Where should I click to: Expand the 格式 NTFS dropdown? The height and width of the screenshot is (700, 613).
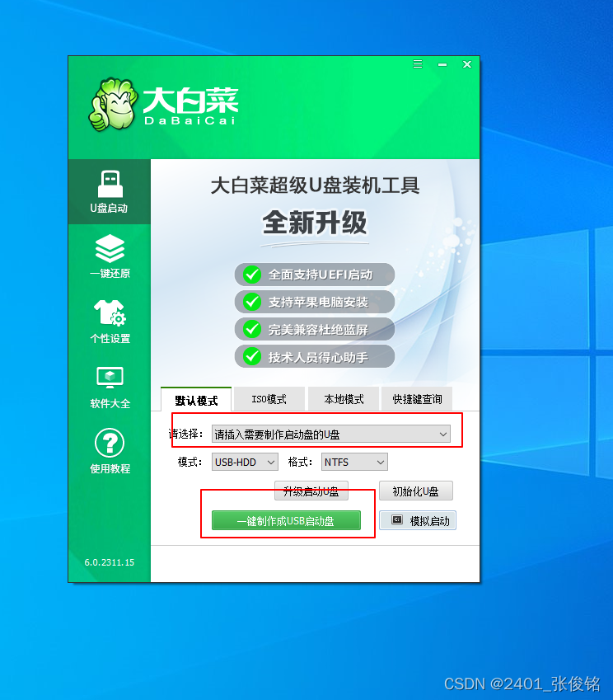354,462
